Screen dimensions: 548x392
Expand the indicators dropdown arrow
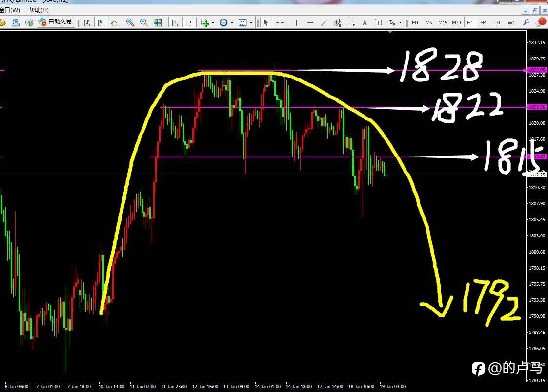click(213, 23)
